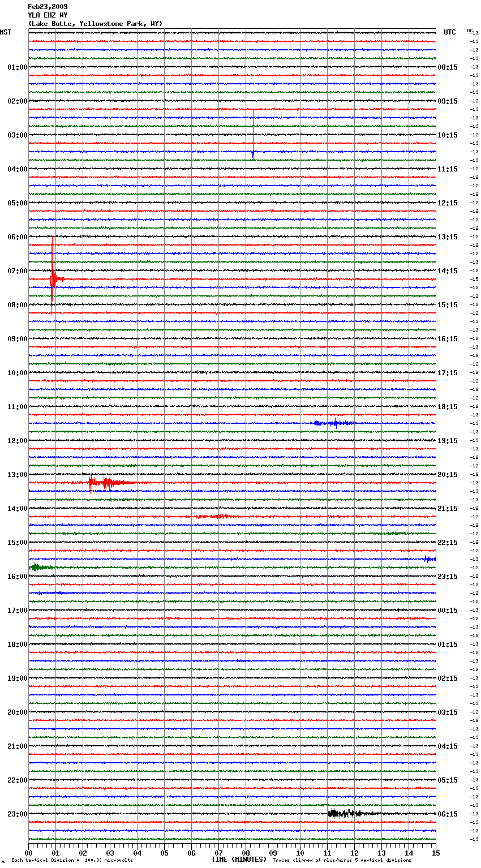Viewport: 481px width, 868px height.
Task: Click the "08" minute tick label on the bottom axis
Action: [246, 853]
